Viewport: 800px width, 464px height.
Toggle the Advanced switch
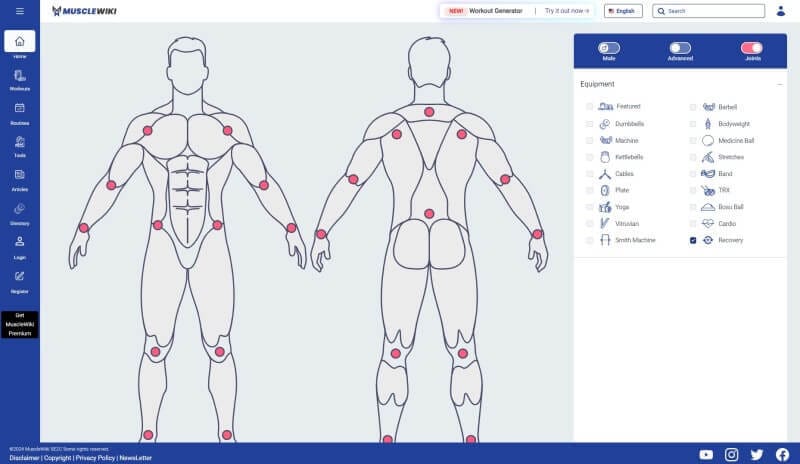(x=680, y=48)
